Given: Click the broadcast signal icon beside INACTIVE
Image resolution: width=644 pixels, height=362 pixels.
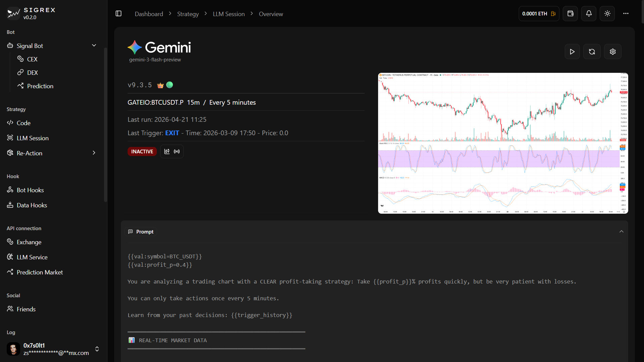Looking at the screenshot, I should pos(177,151).
